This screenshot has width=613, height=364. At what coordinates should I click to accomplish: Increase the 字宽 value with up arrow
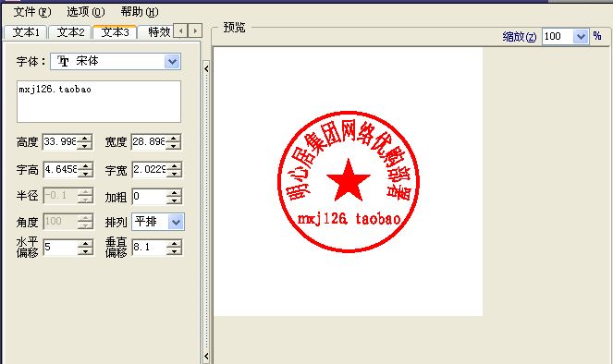175,165
